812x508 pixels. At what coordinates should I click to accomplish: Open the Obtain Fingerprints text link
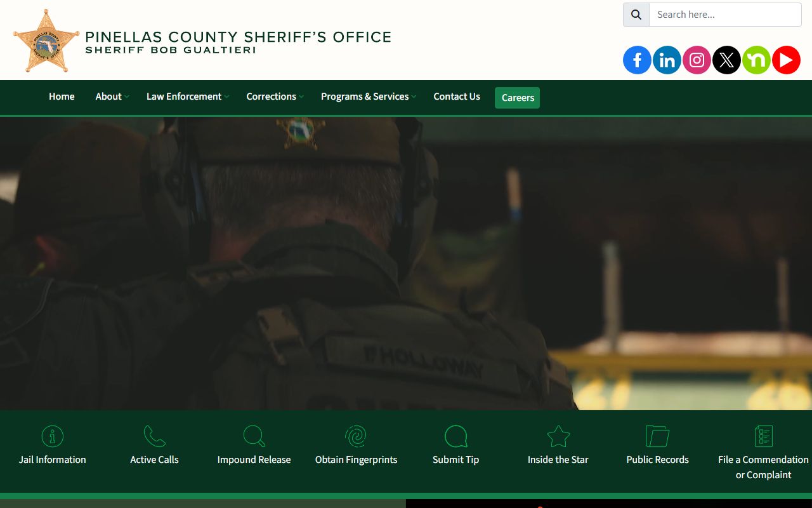[x=356, y=460]
